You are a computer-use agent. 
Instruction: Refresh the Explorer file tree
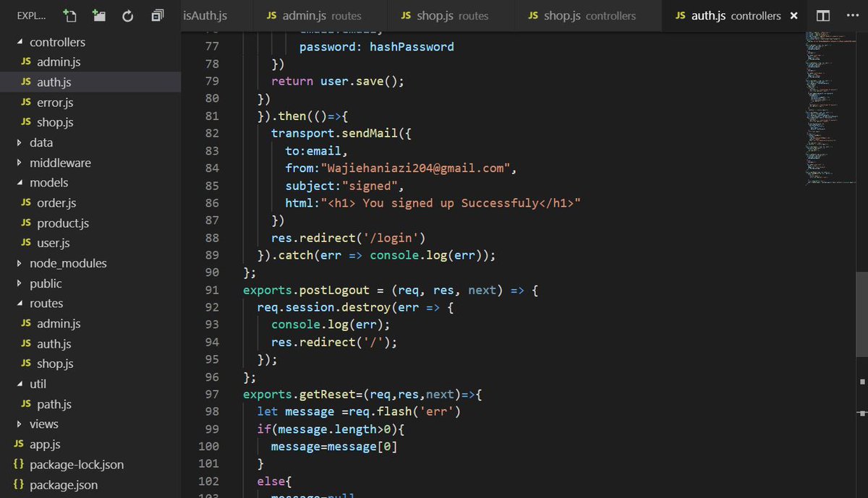pyautogui.click(x=128, y=15)
